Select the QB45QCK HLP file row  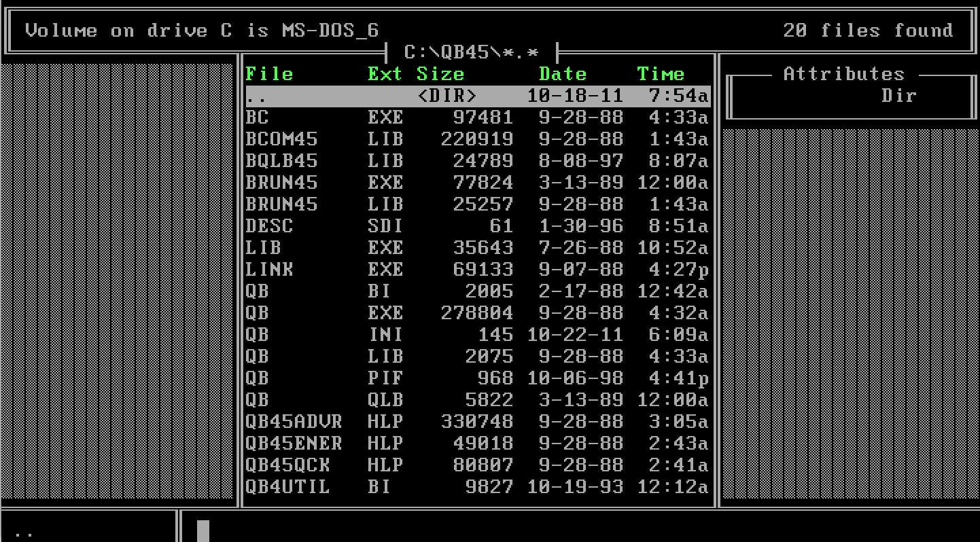pos(478,465)
